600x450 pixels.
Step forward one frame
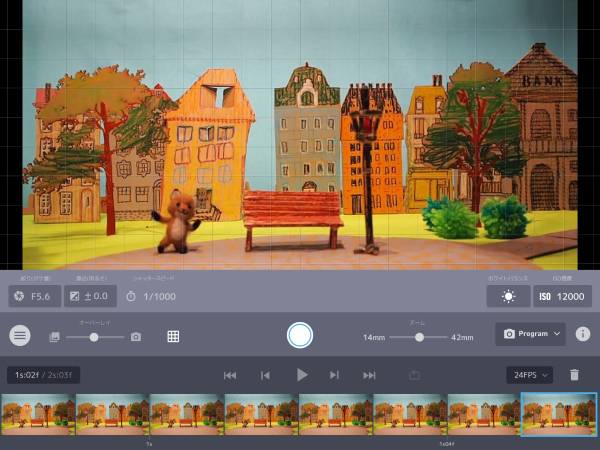pyautogui.click(x=335, y=375)
